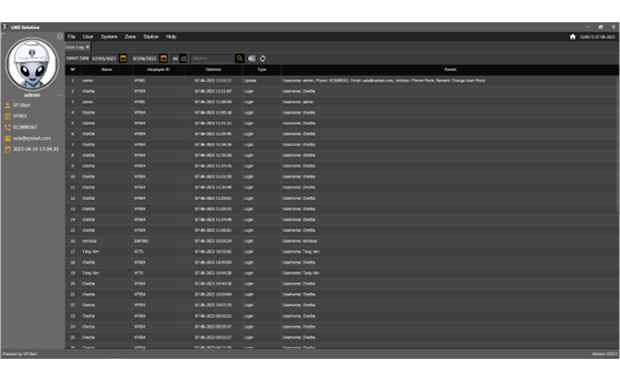This screenshot has height=380, width=620.
Task: Click the start date input field
Action: point(104,59)
